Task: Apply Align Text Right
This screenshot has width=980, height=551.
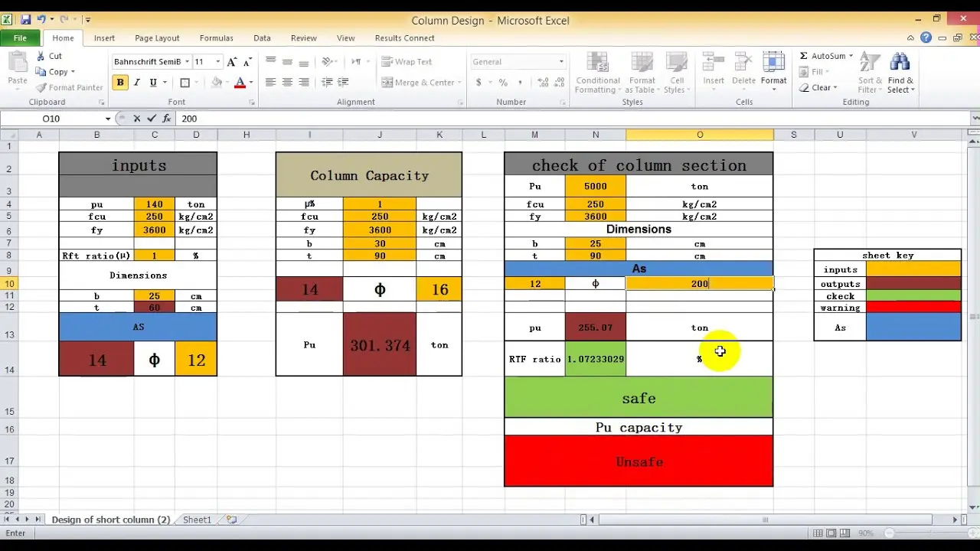Action: pos(304,83)
